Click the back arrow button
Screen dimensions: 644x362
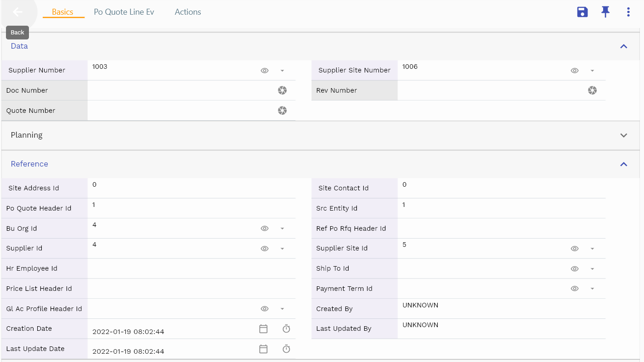17,12
